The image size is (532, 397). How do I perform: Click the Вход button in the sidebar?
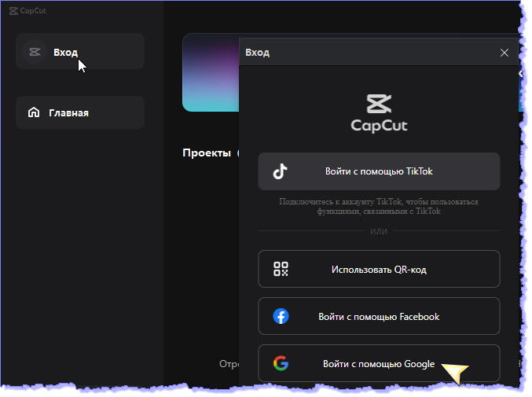(80, 52)
